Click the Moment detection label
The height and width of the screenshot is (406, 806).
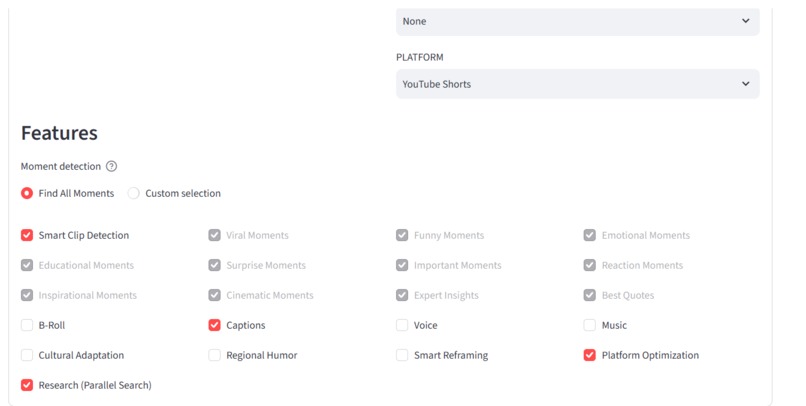(61, 167)
